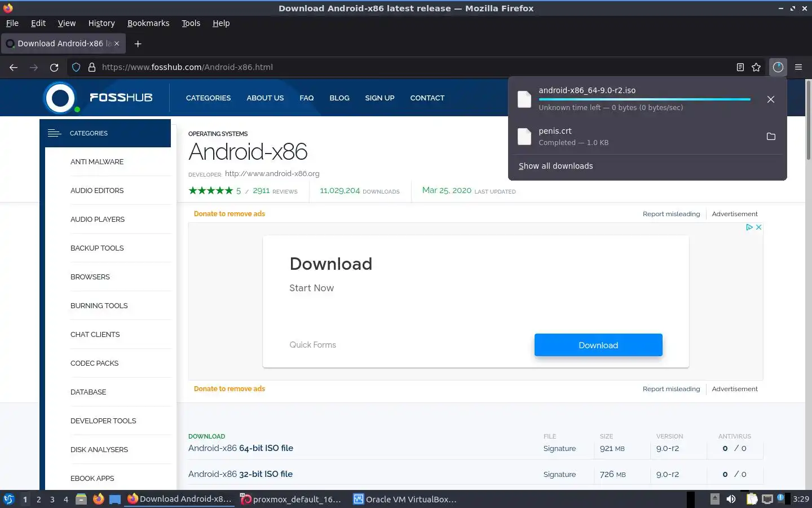Download Android-x86 64-bit ISO file
The height and width of the screenshot is (508, 812).
point(241,448)
